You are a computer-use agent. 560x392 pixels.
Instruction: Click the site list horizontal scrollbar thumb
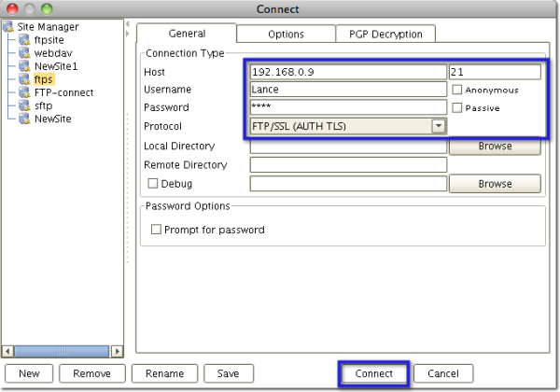tap(62, 351)
